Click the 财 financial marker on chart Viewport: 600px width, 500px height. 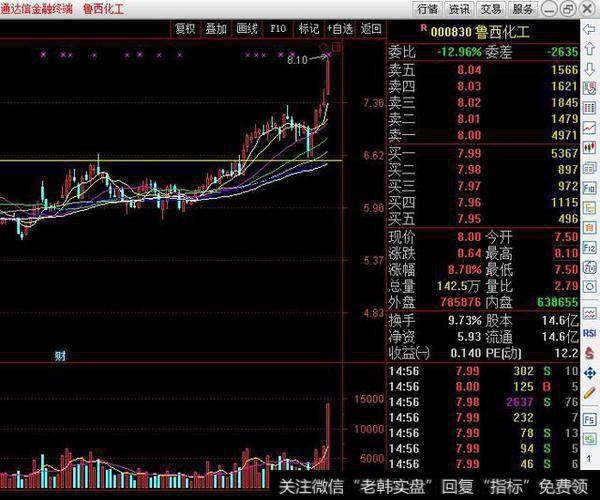pos(60,356)
